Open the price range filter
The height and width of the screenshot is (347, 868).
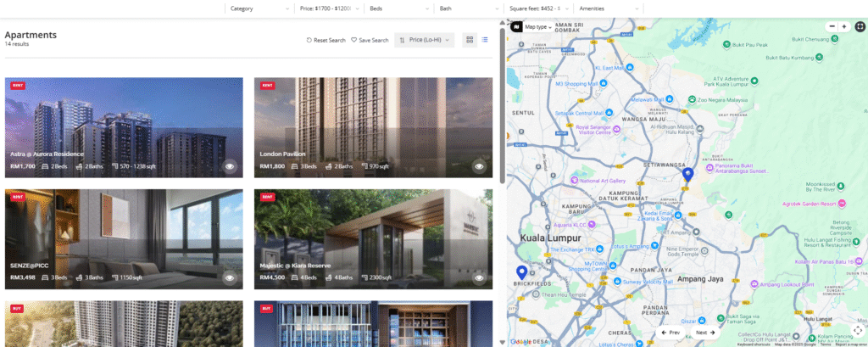[329, 8]
